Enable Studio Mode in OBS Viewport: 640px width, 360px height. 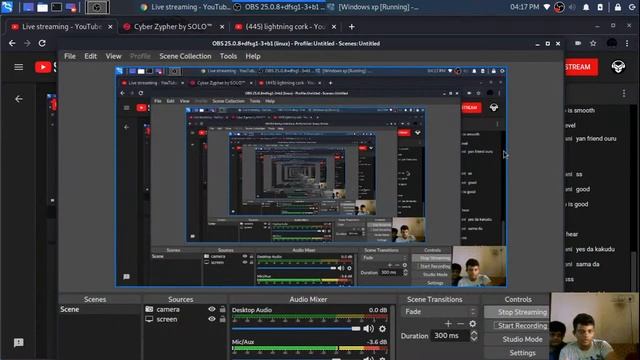pyautogui.click(x=516, y=339)
